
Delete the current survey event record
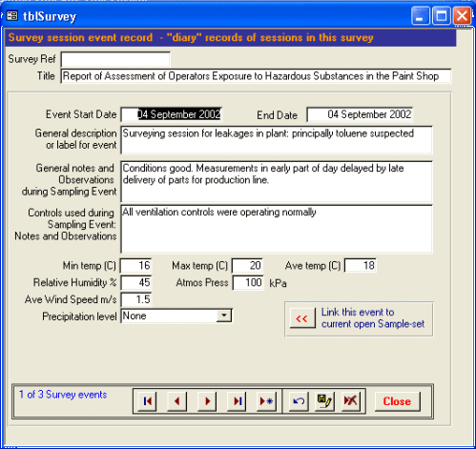point(351,401)
